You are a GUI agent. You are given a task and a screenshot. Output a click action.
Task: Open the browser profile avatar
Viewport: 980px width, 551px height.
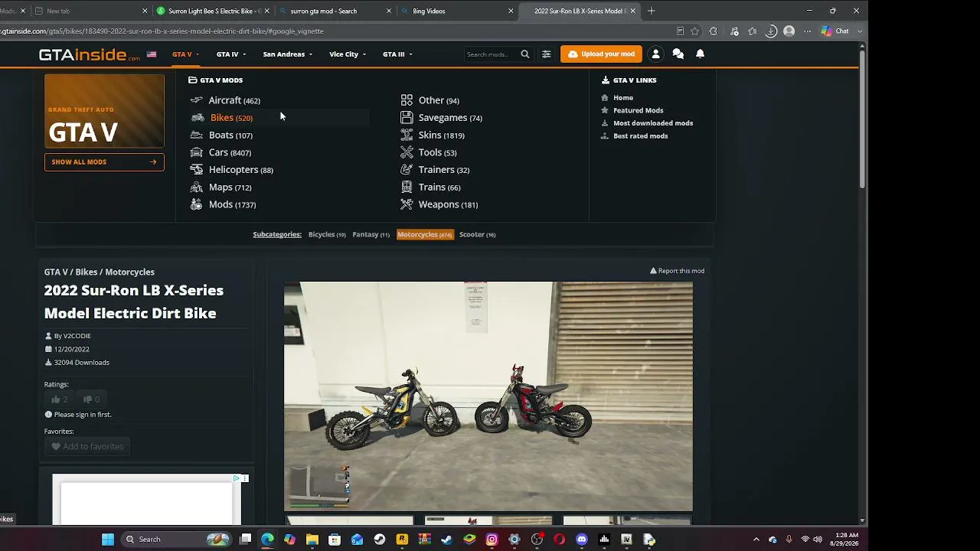789,31
